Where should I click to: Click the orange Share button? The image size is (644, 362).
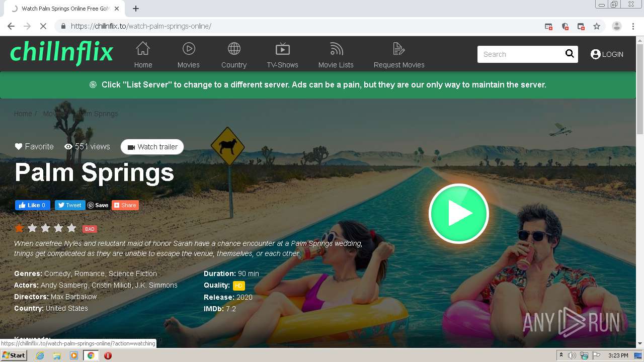125,205
